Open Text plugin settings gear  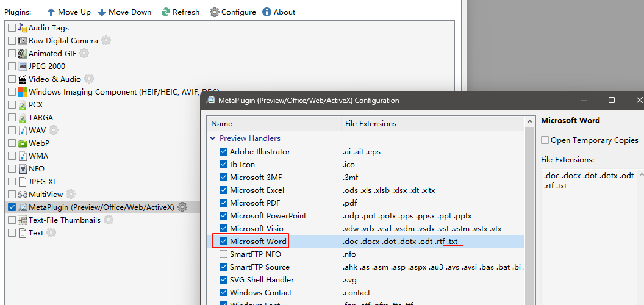pyautogui.click(x=51, y=232)
